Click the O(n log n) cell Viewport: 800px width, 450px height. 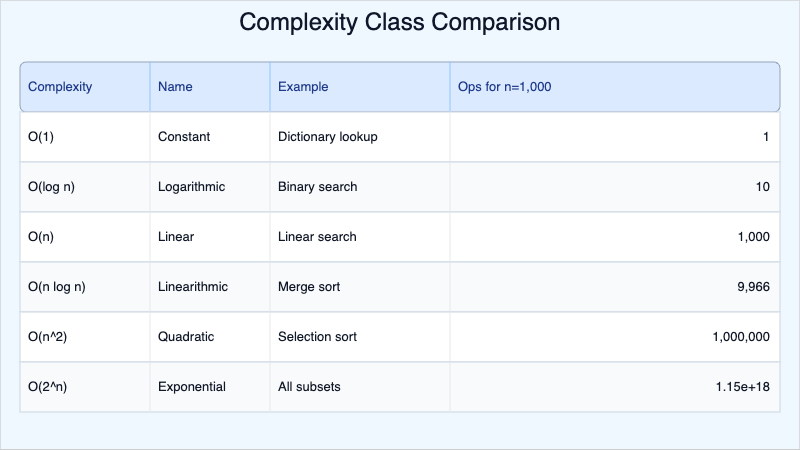click(x=57, y=287)
